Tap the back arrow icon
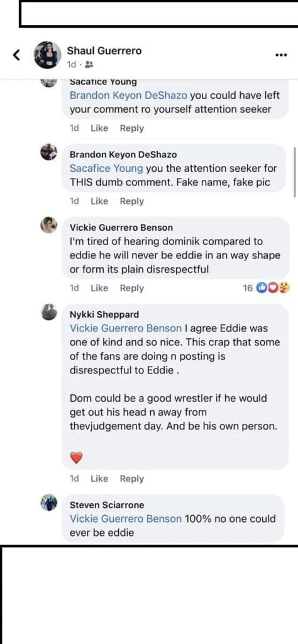 point(16,55)
